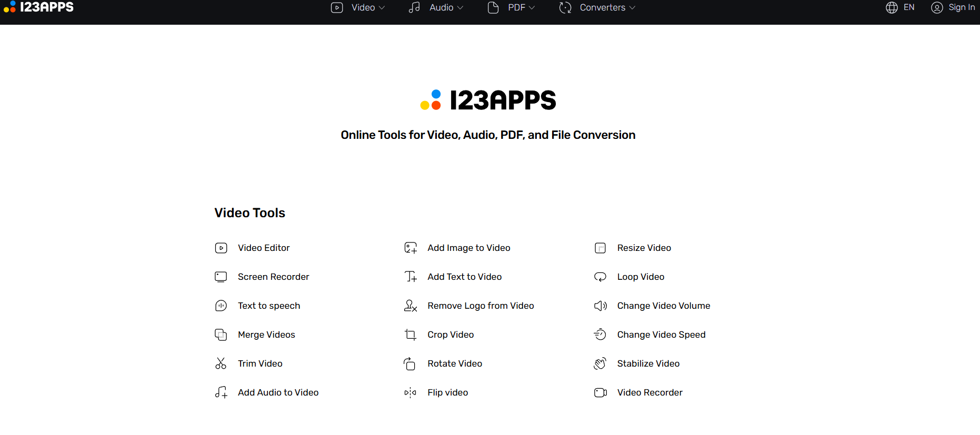Click the Change Video Volume speaker icon

[601, 306]
